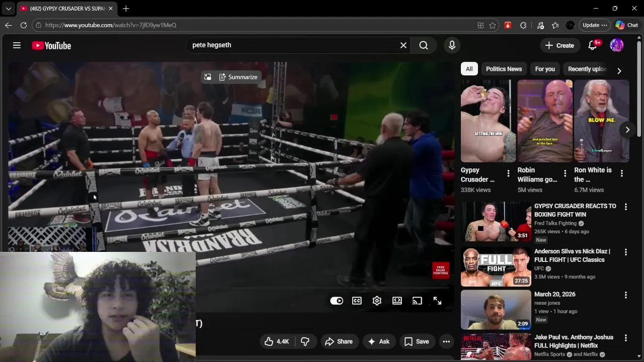Open menu for March 20, 2026 video

[626, 295]
